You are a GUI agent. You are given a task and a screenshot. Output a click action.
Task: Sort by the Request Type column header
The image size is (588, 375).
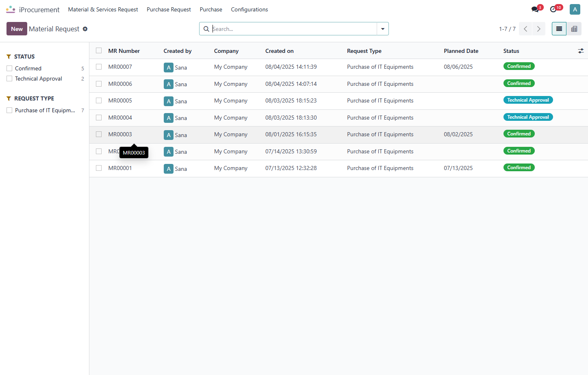364,51
